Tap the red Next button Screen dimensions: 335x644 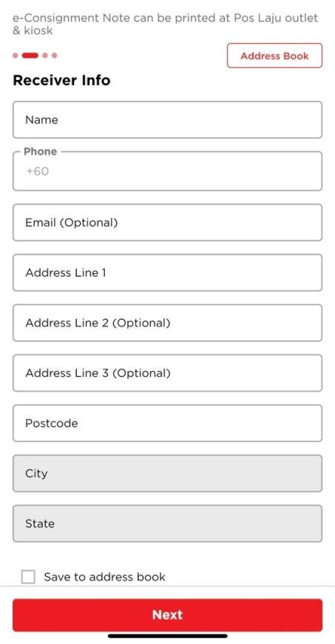click(167, 615)
